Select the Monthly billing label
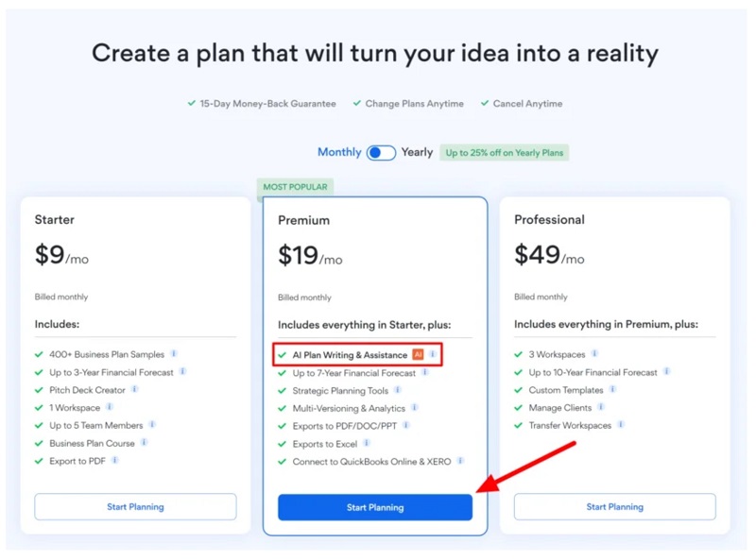 [x=339, y=152]
